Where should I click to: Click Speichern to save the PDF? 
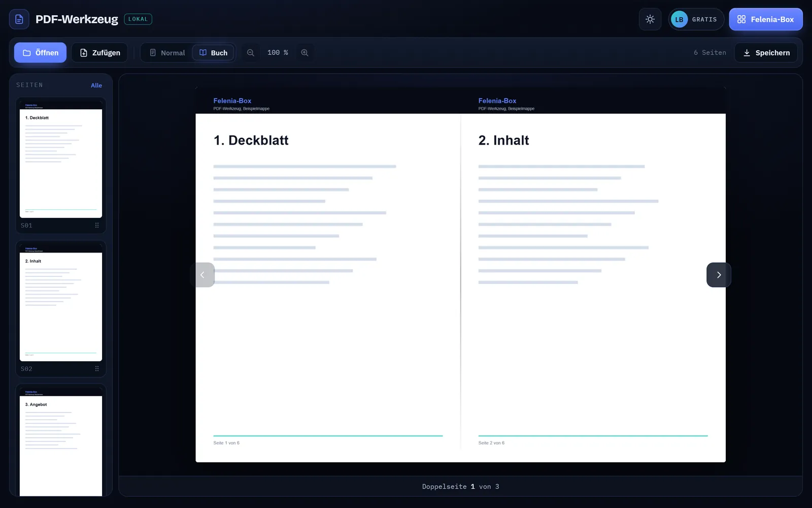pos(766,52)
